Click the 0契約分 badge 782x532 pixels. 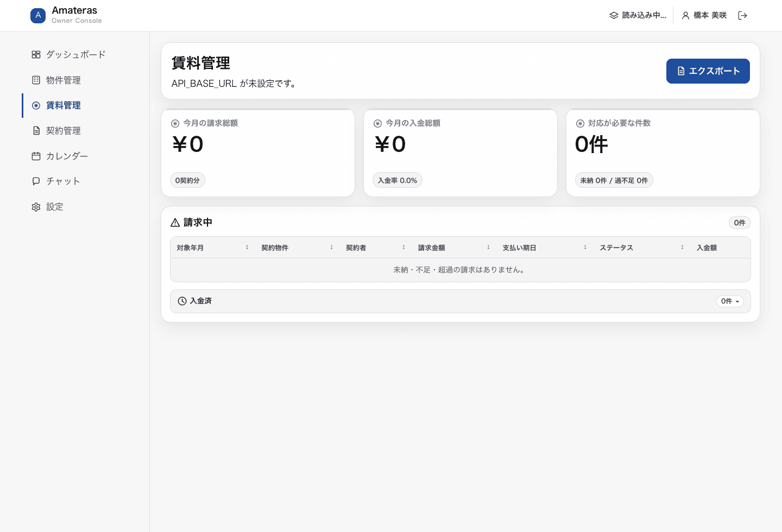[187, 180]
